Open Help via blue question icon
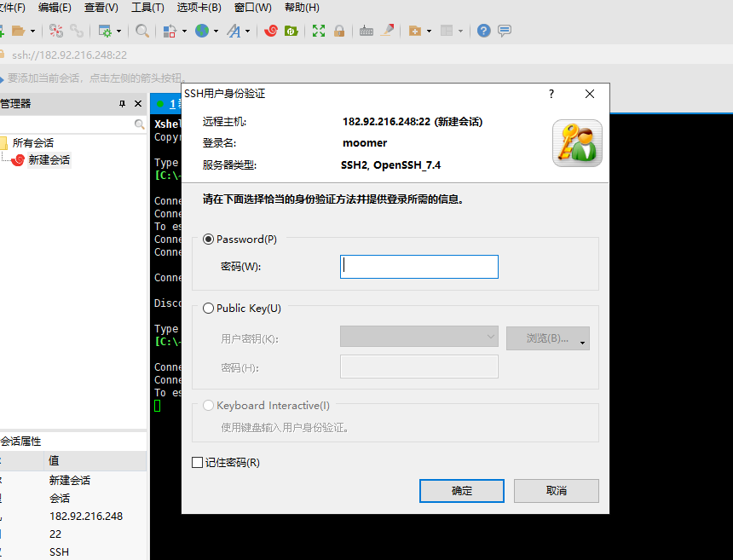733x560 pixels. coord(484,31)
